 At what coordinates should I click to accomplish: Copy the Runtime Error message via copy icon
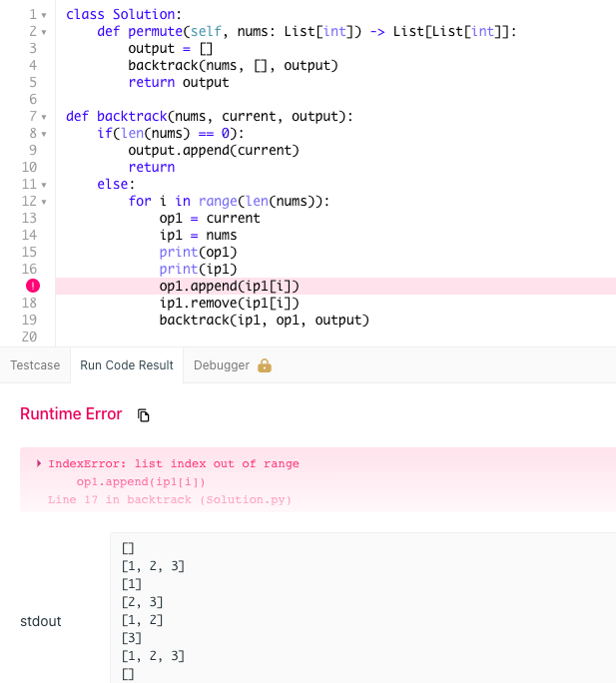[143, 415]
